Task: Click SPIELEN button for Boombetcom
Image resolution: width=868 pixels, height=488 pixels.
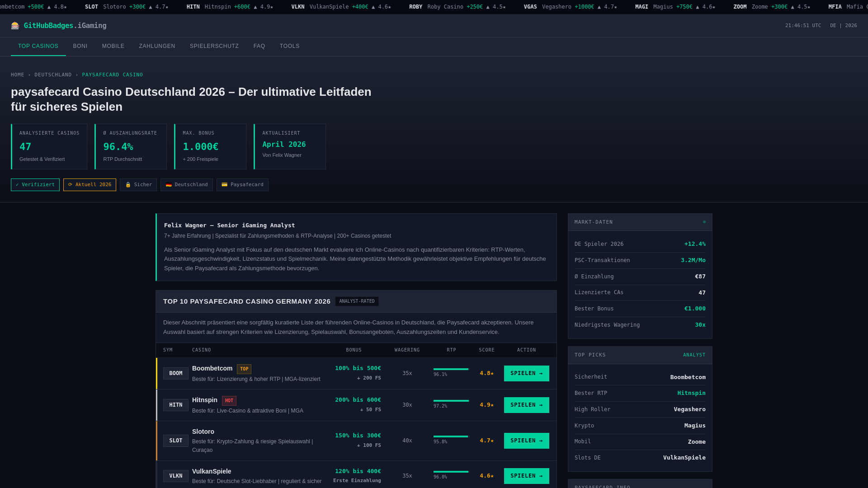Action: coord(527,373)
